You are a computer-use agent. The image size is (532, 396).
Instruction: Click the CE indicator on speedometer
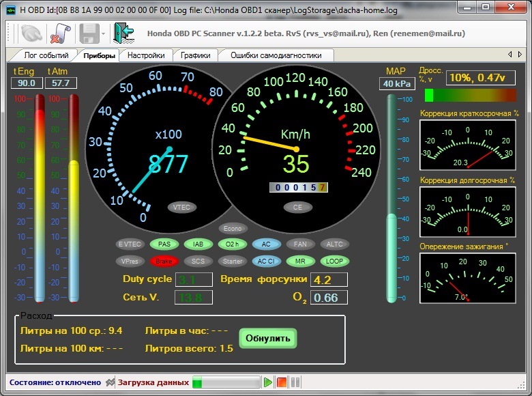click(297, 207)
